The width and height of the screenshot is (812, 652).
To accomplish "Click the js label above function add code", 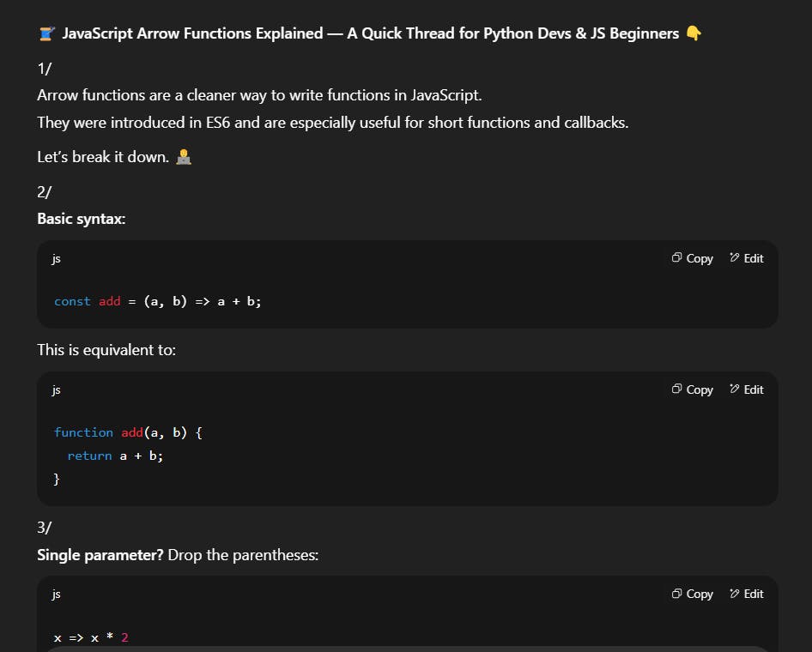I will click(x=57, y=389).
